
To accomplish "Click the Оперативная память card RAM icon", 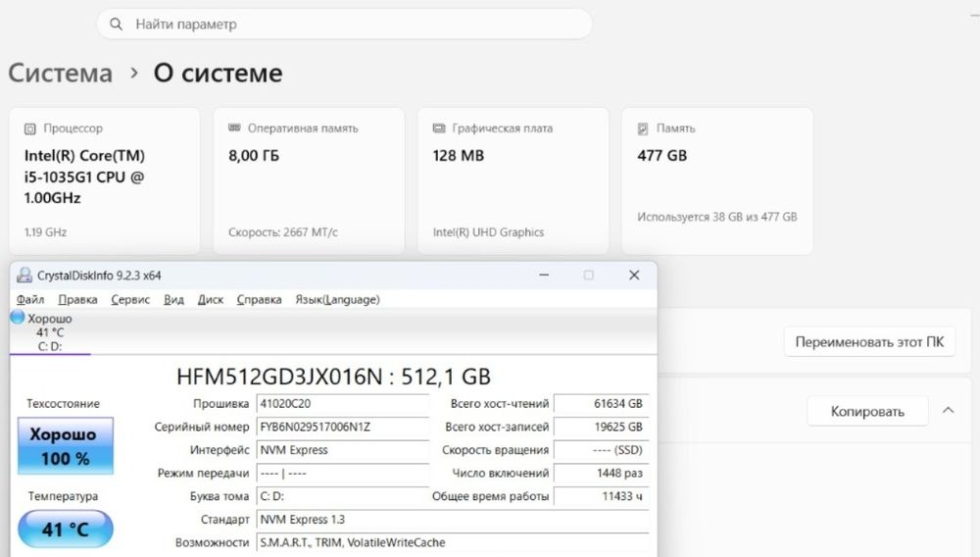I will pyautogui.click(x=234, y=127).
